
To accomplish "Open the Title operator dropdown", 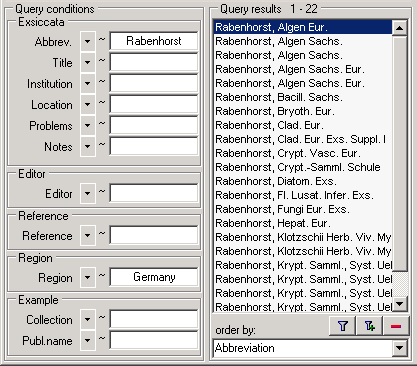I will 88,63.
